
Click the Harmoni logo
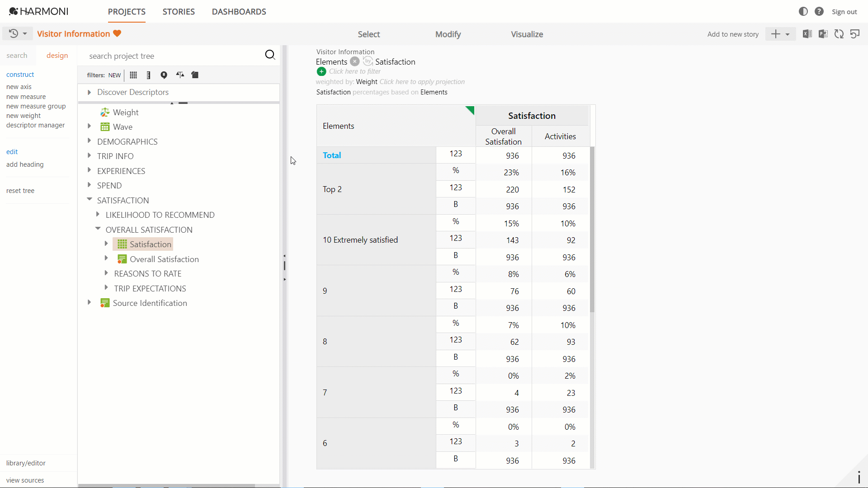38,11
